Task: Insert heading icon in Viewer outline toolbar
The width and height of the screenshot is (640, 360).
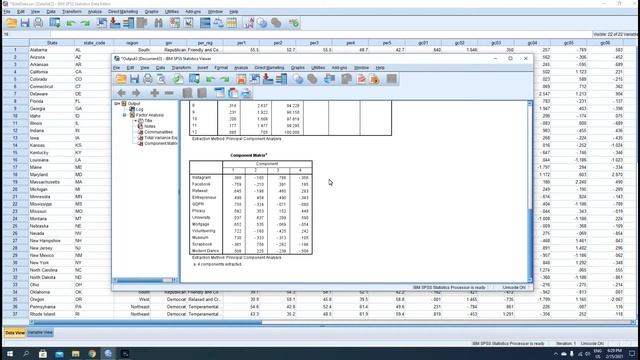Action: 219,93
